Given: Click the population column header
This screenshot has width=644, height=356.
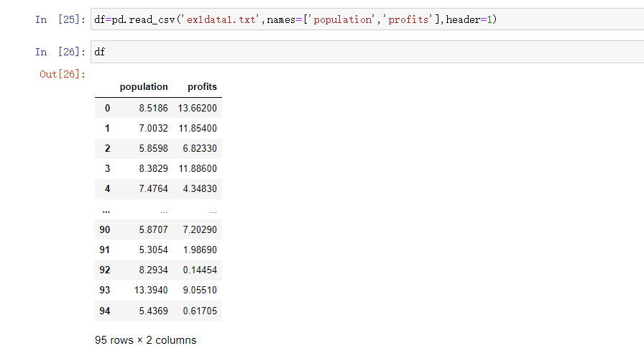Looking at the screenshot, I should pos(144,87).
